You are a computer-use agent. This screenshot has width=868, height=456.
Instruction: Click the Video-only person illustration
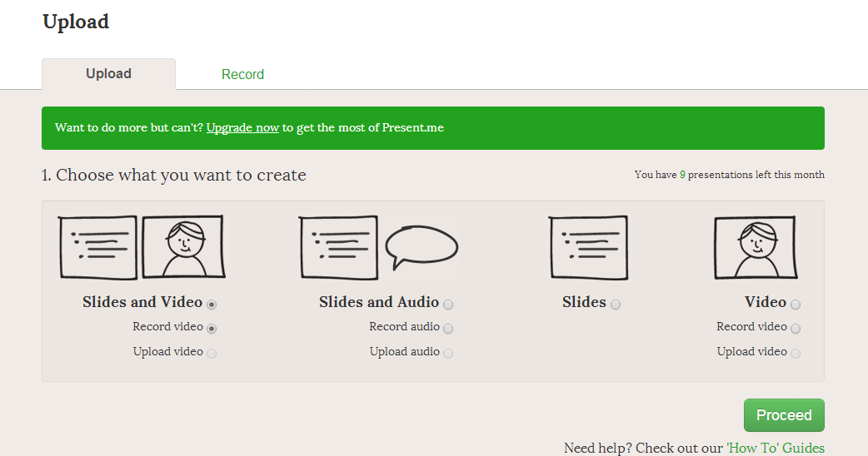click(756, 247)
